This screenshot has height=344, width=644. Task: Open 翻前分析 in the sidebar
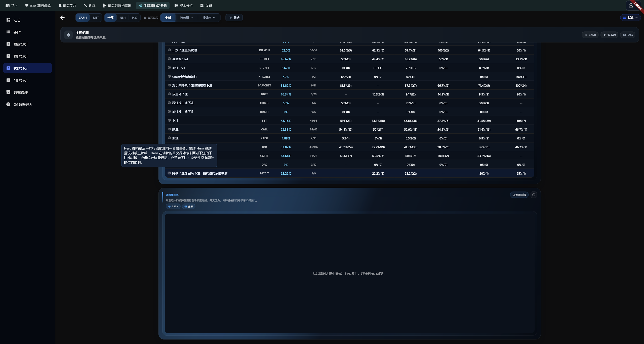coord(27,44)
